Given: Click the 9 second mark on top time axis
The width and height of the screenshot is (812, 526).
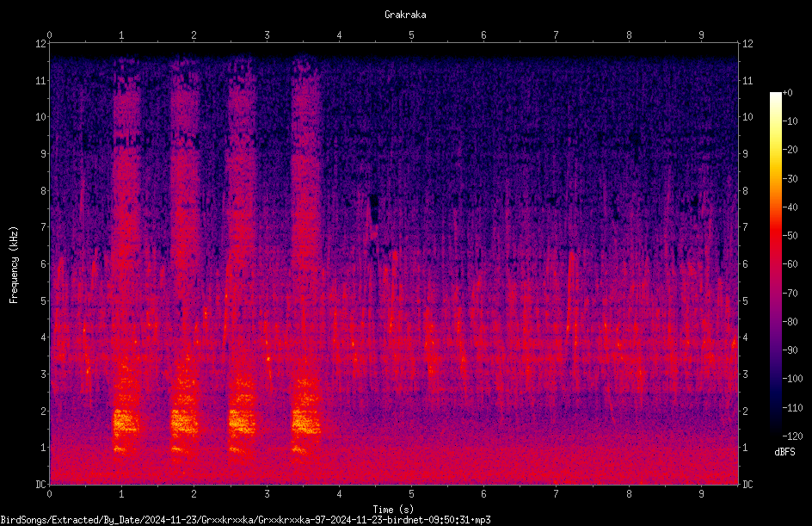Looking at the screenshot, I should coord(701,34).
